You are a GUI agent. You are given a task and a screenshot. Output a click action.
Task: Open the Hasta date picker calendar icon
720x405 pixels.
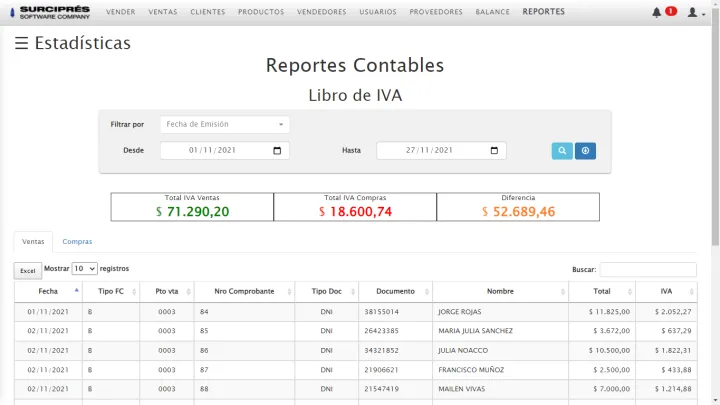494,151
